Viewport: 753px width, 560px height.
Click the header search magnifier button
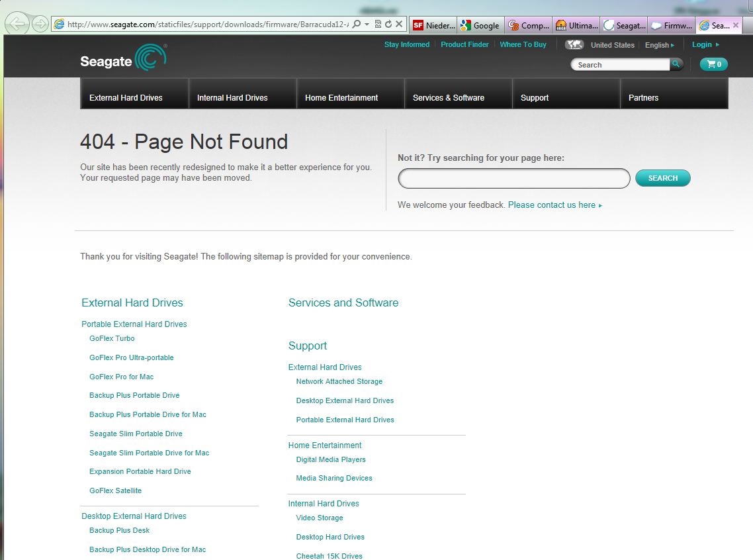(676, 64)
